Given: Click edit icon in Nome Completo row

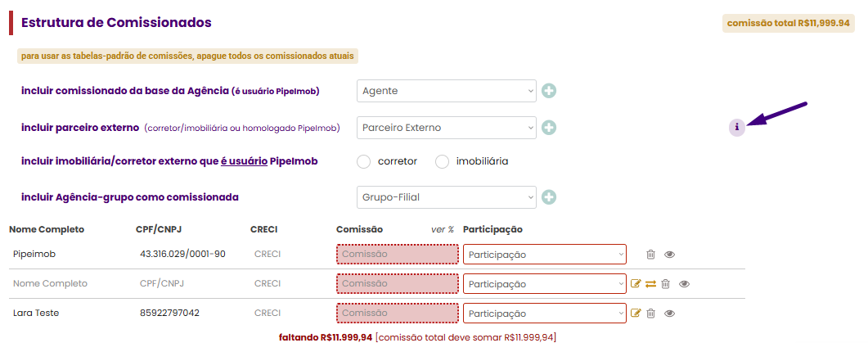Looking at the screenshot, I should point(636,284).
